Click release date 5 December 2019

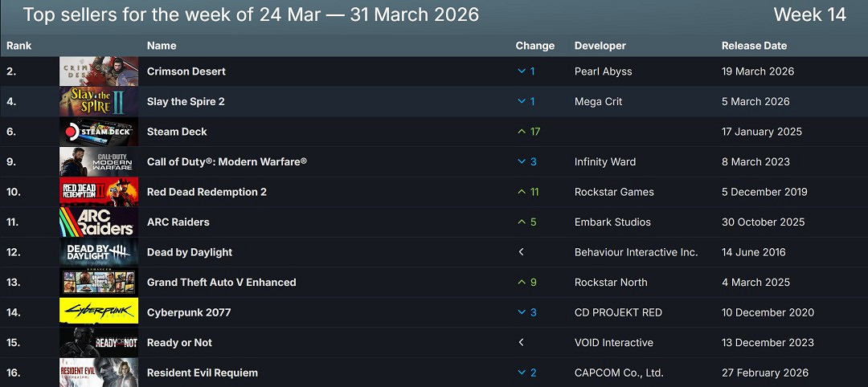click(764, 192)
